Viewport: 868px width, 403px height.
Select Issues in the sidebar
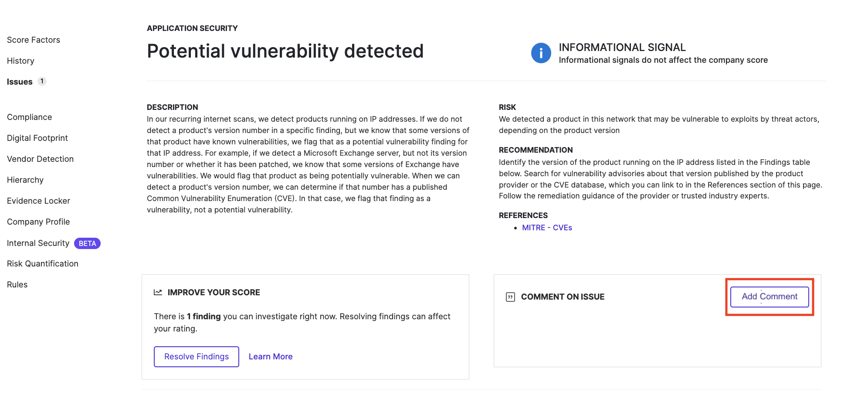coord(20,82)
